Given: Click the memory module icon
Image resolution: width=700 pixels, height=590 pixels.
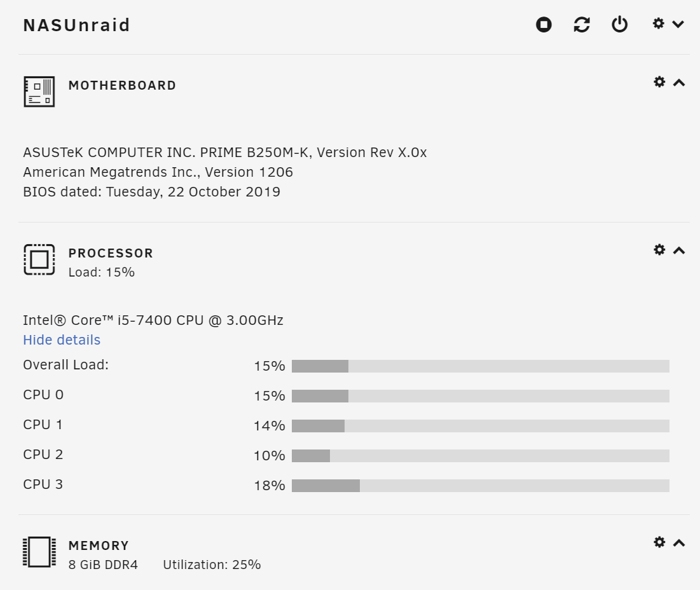Looking at the screenshot, I should pyautogui.click(x=39, y=552).
